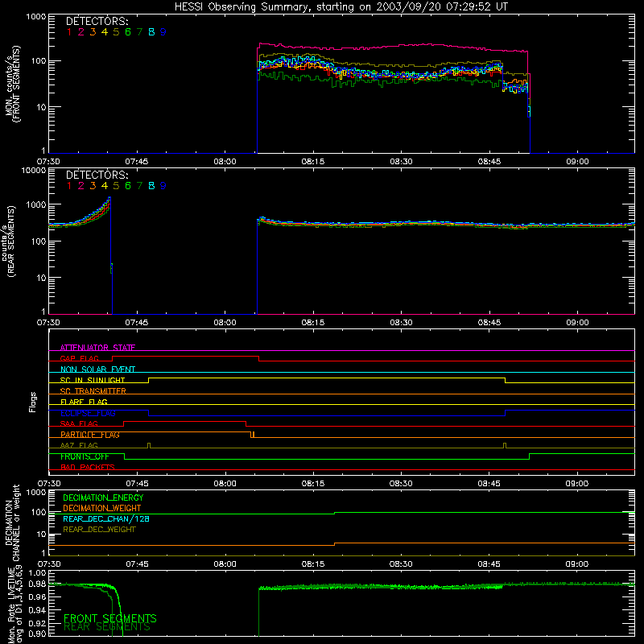Click the A4Z_FLAG label
644x644 pixels.
click(x=79, y=445)
